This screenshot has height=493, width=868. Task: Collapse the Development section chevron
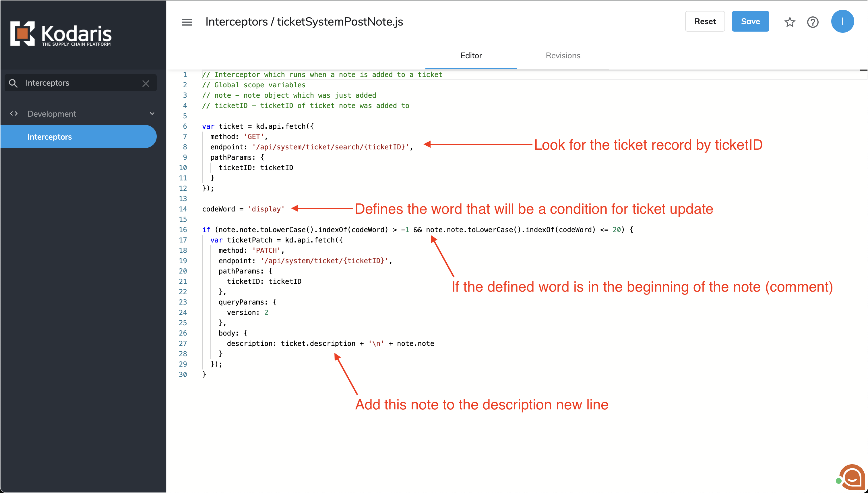152,113
